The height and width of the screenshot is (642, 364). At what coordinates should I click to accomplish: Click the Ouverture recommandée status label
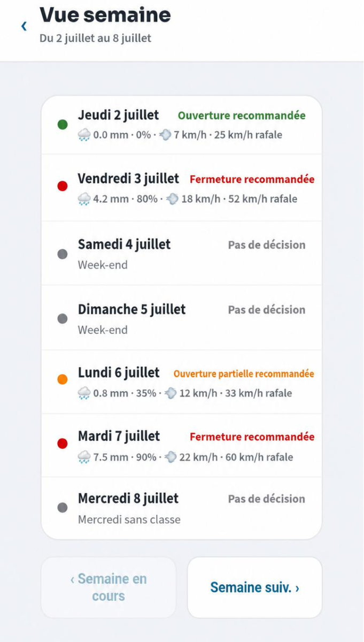coord(242,116)
